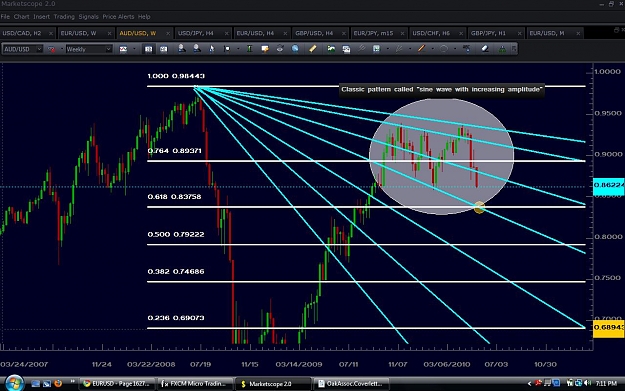
Task: Click the gray lines tool icon
Action: [x=362, y=49]
